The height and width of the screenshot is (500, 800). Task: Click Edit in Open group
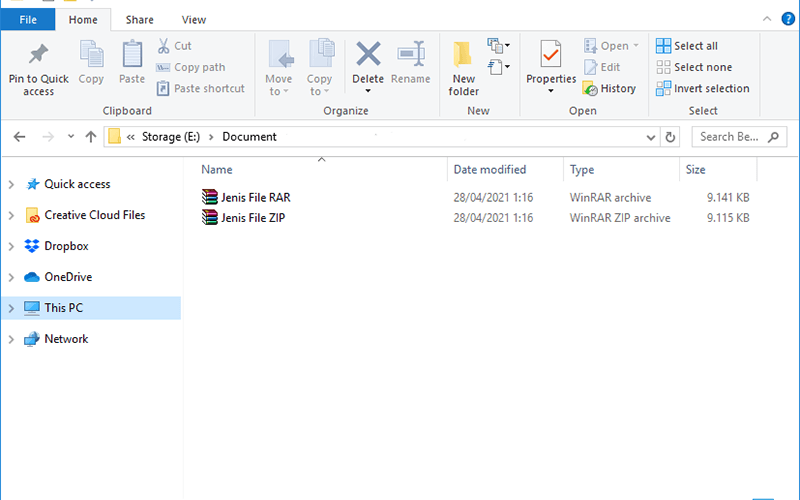coord(602,67)
